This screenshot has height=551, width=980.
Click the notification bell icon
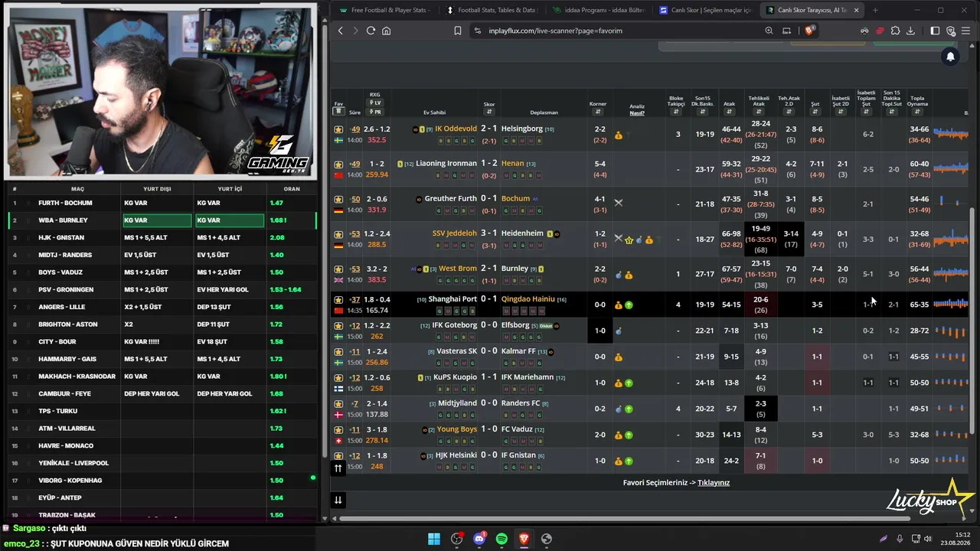[x=950, y=57]
